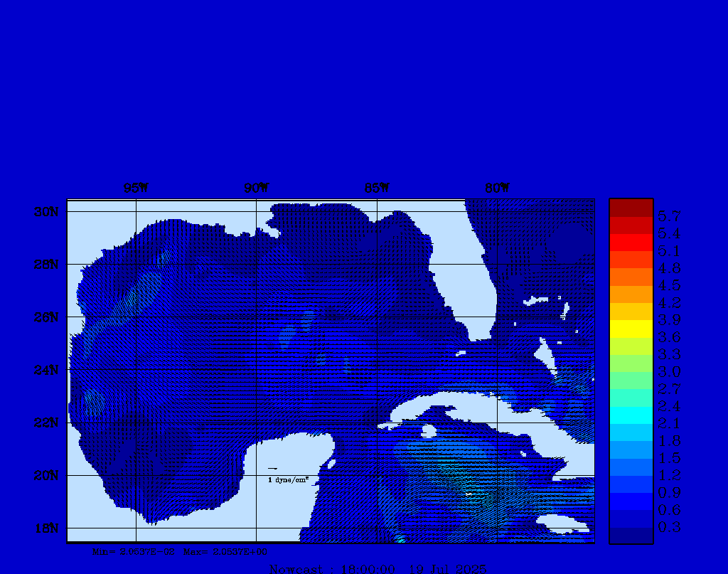Pick the orange swatch beside 4.5
728x574 pixels.
point(631,277)
